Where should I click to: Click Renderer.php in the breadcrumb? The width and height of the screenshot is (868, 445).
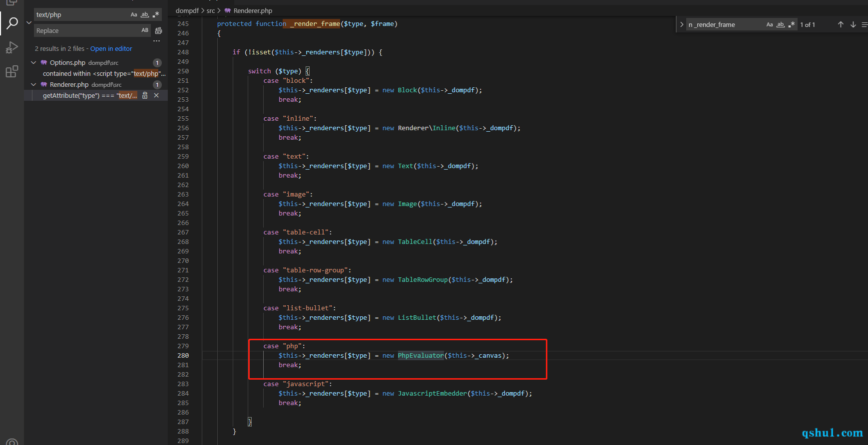click(x=253, y=10)
